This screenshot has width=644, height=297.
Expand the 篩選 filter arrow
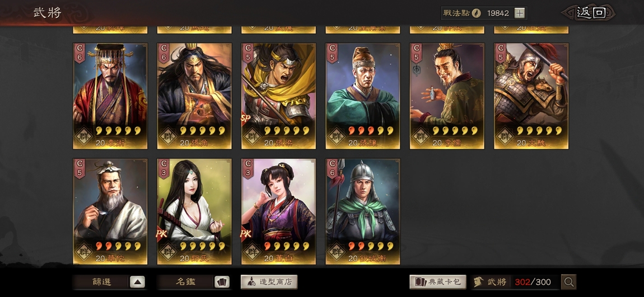point(138,282)
